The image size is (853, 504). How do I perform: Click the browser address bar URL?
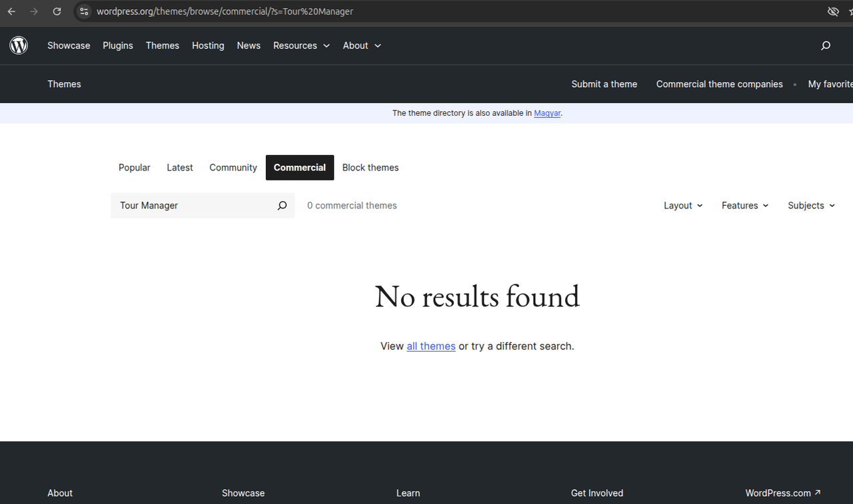225,11
